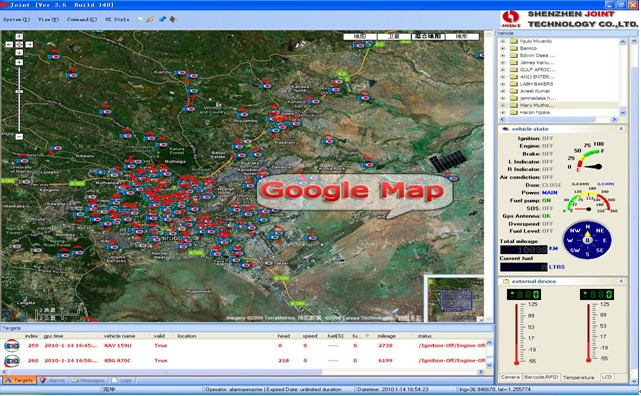The image size is (641, 396).
Task: Open the UI Style menu
Action: coord(117,19)
